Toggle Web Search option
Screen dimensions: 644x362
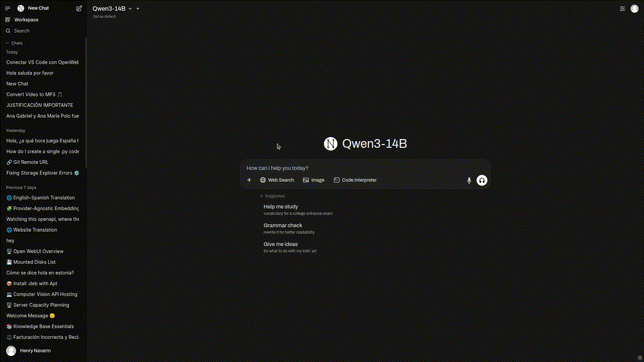277,180
